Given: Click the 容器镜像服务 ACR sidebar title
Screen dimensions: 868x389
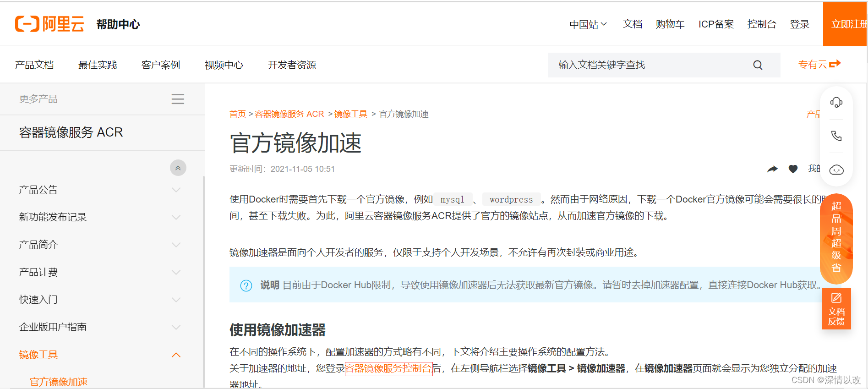Looking at the screenshot, I should 71,132.
